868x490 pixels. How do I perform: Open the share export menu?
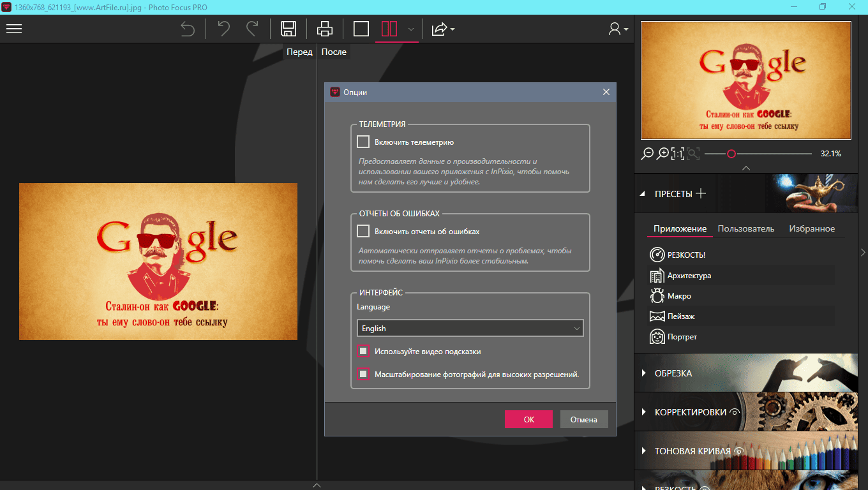(442, 29)
